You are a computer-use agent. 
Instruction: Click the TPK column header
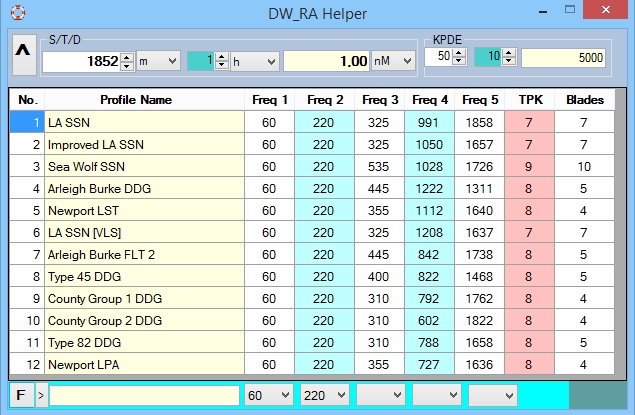tap(524, 100)
